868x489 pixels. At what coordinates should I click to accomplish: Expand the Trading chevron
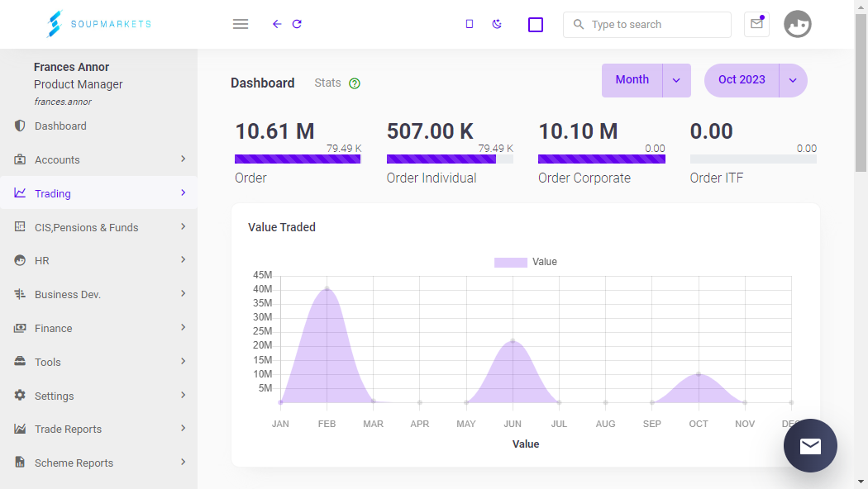click(184, 192)
